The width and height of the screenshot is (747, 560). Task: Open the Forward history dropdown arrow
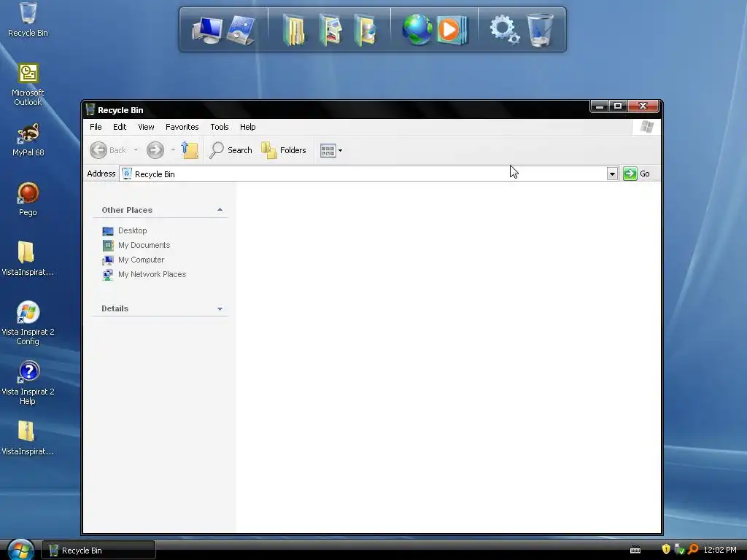pos(173,150)
